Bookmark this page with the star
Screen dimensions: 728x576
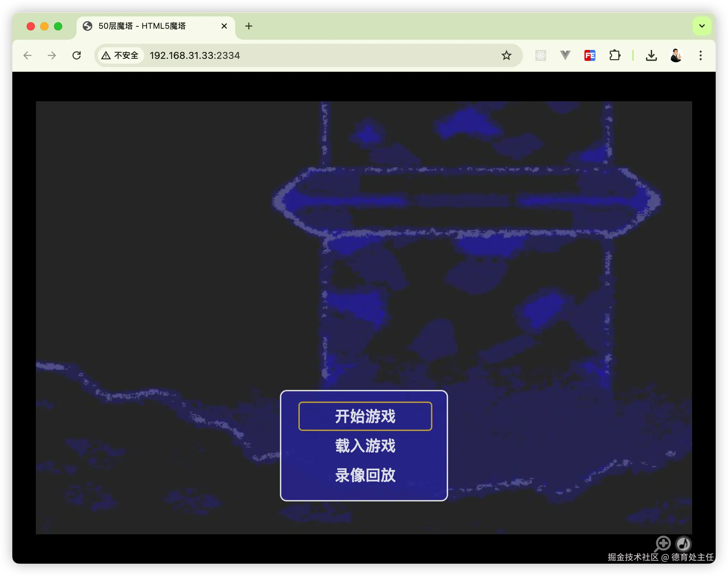(506, 55)
